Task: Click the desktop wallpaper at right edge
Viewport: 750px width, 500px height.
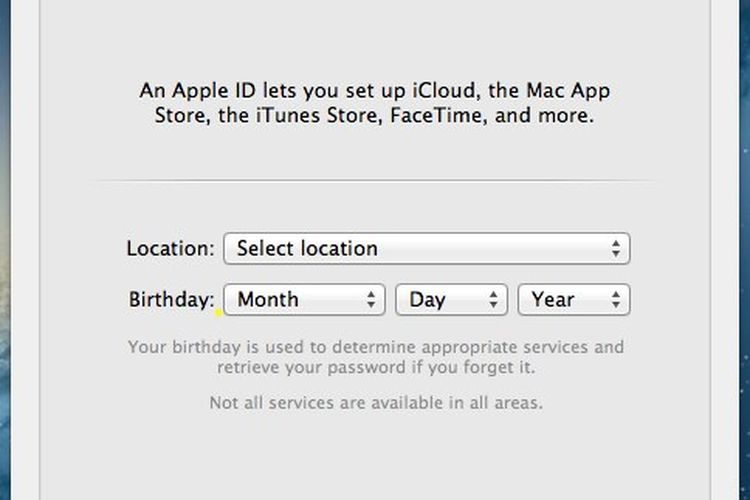Action: coord(744,250)
